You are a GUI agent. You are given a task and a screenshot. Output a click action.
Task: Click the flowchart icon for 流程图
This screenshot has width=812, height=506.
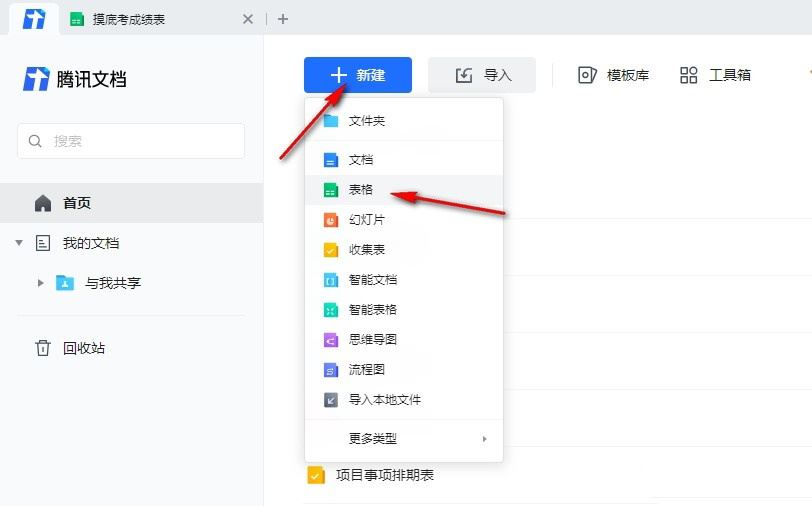point(331,370)
